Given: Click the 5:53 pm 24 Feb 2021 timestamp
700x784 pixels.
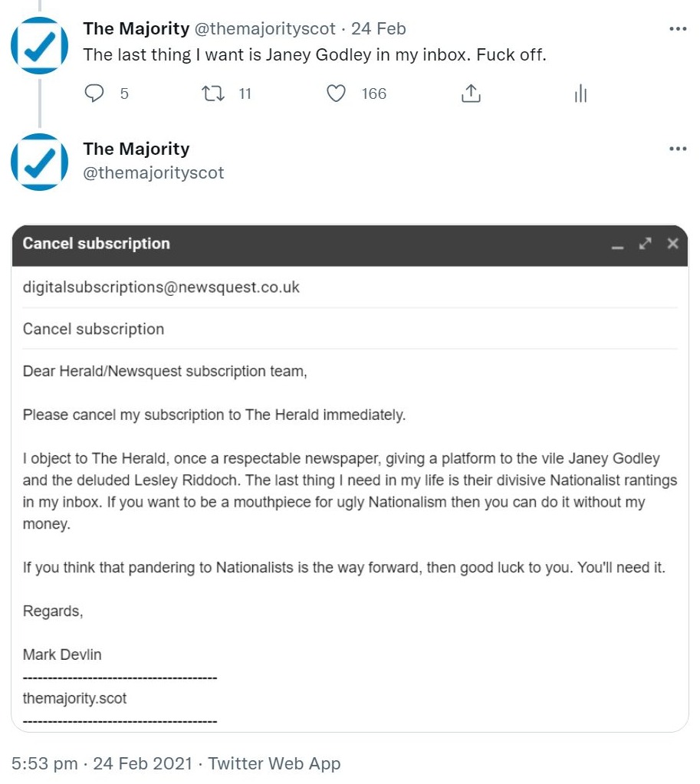Looking at the screenshot, I should tap(100, 763).
